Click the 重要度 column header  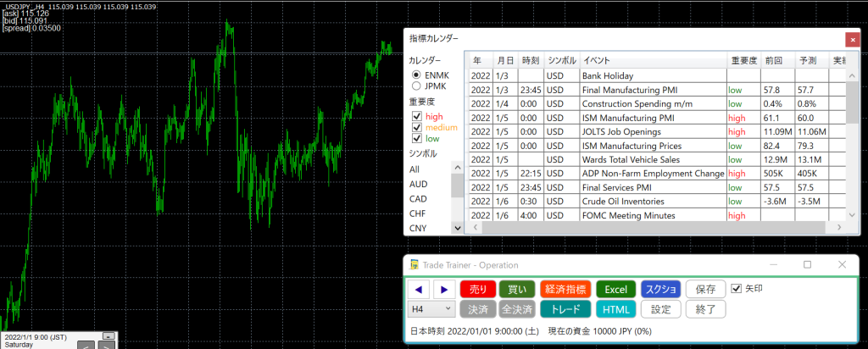(x=743, y=61)
